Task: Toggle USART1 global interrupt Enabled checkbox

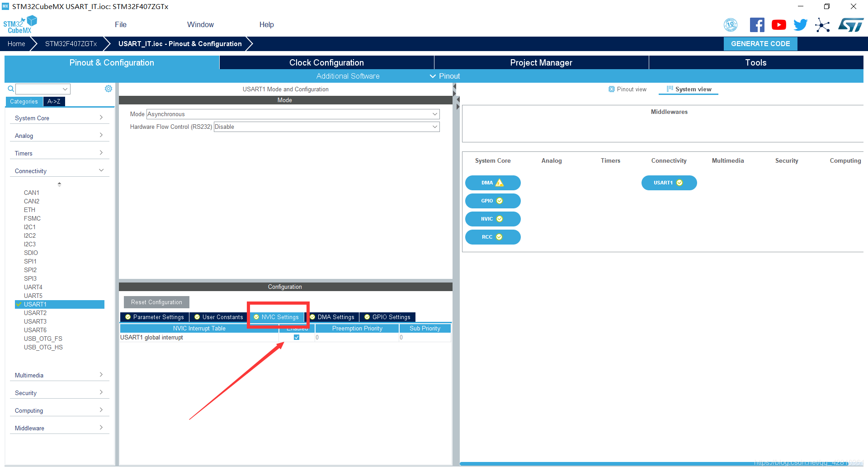Action: [297, 337]
